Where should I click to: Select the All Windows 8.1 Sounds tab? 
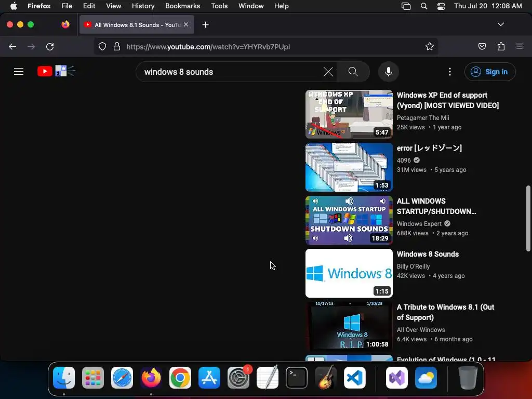pos(137,25)
